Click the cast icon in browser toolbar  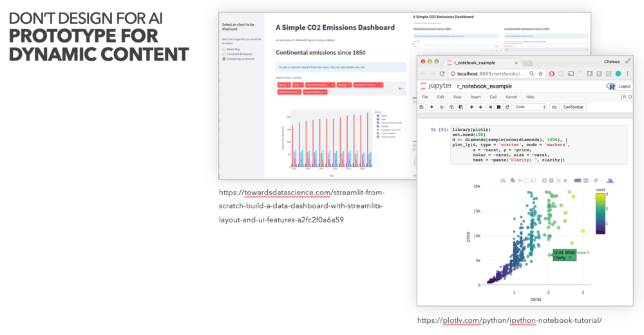point(571,73)
